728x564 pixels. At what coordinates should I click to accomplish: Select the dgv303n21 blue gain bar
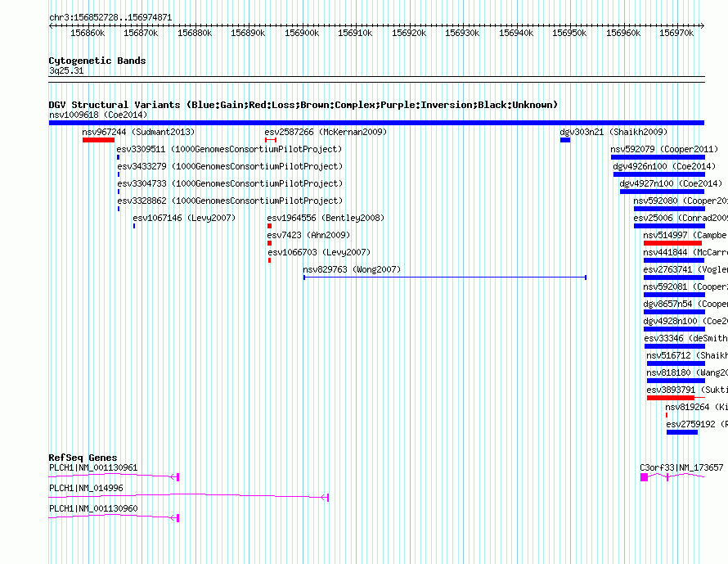tap(565, 140)
